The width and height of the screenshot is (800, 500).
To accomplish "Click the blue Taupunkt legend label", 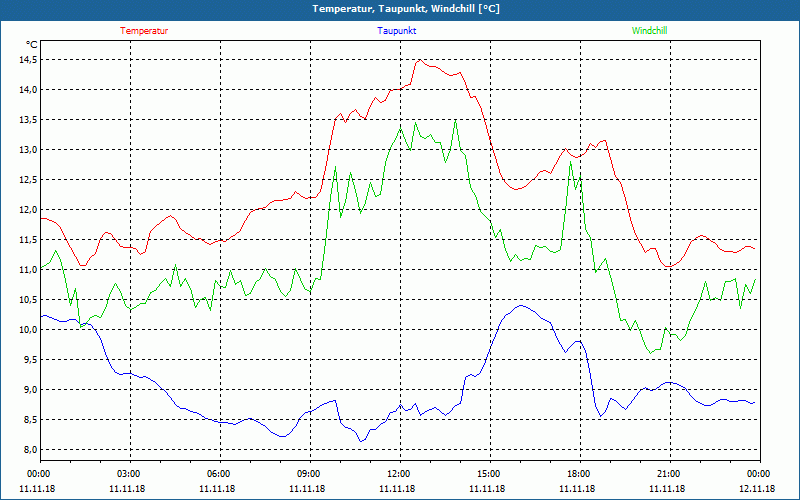I will click(396, 31).
